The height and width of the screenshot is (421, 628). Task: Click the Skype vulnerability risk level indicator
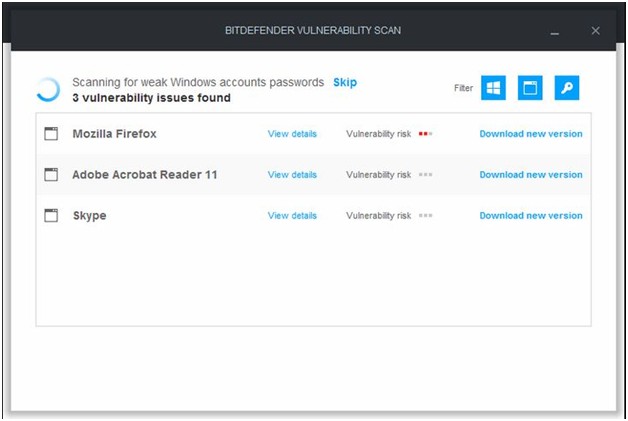[x=425, y=216]
